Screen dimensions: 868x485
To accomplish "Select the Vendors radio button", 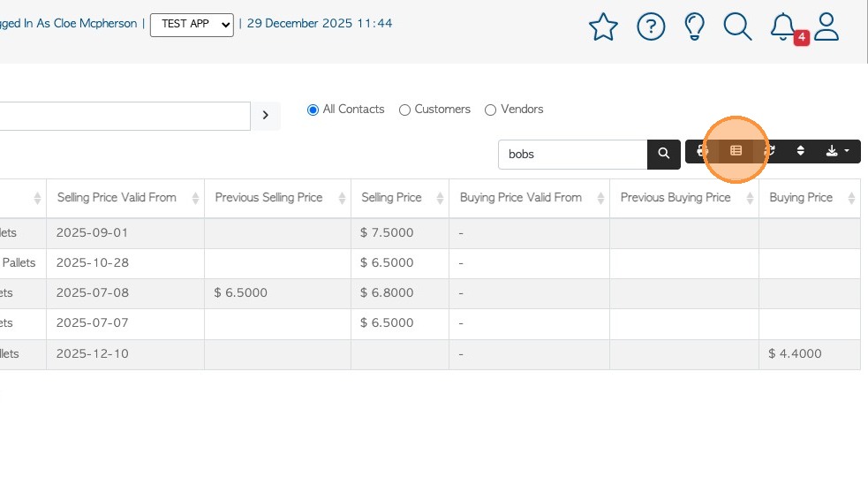I will 491,110.
